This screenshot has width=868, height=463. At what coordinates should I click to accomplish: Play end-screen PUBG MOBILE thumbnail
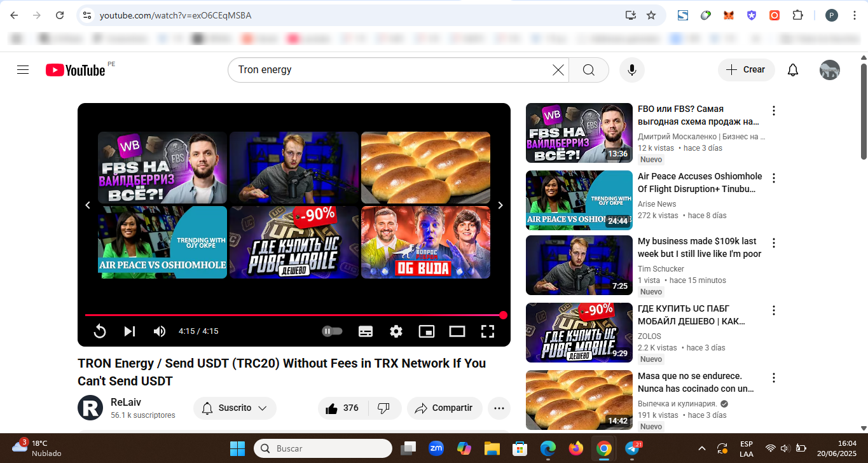pyautogui.click(x=294, y=242)
